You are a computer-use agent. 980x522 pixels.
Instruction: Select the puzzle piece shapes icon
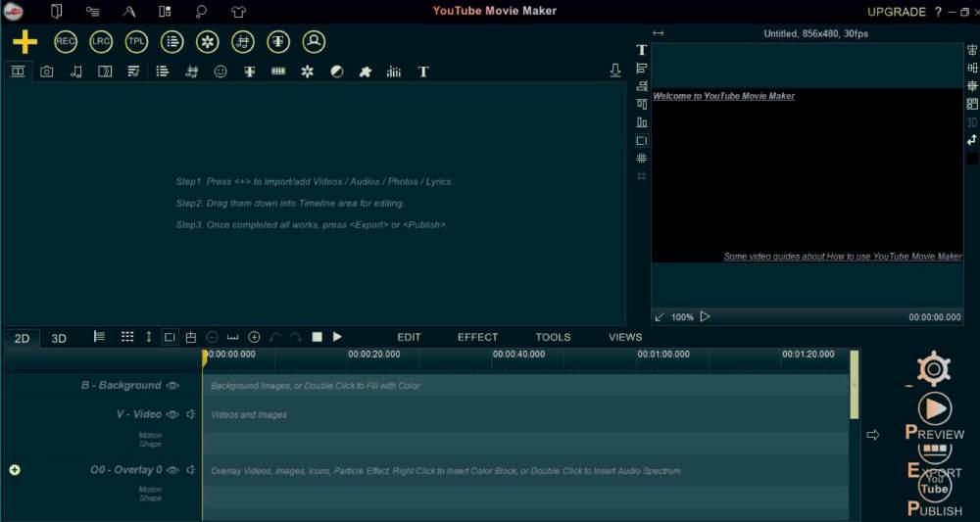(x=365, y=71)
